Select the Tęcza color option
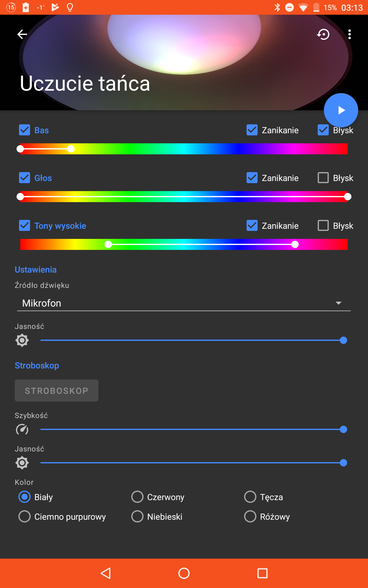The image size is (368, 588). tap(250, 497)
